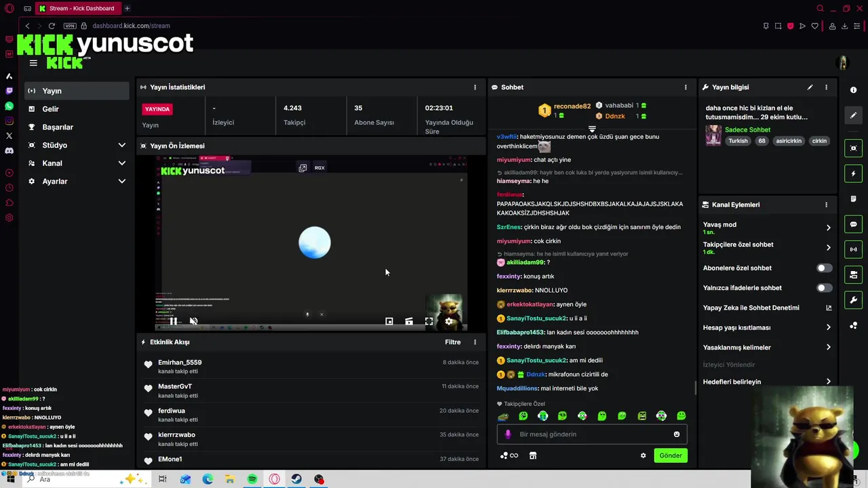Click the Sadece Sohbet category link
Image resolution: width=868 pixels, height=488 pixels.
(x=747, y=130)
